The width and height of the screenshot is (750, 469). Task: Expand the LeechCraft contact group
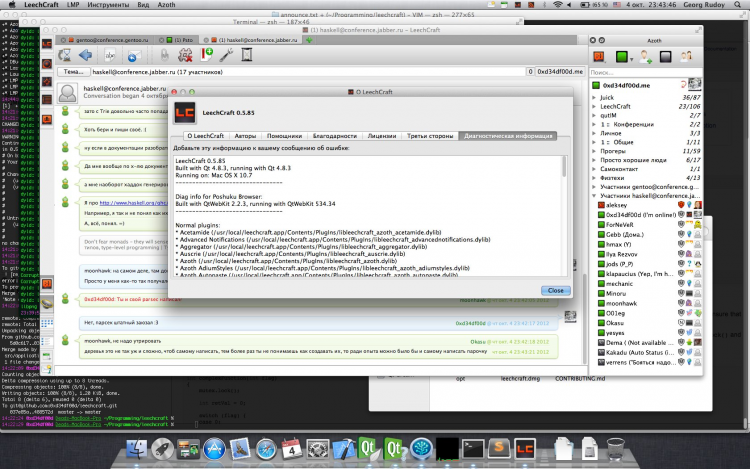pos(595,107)
